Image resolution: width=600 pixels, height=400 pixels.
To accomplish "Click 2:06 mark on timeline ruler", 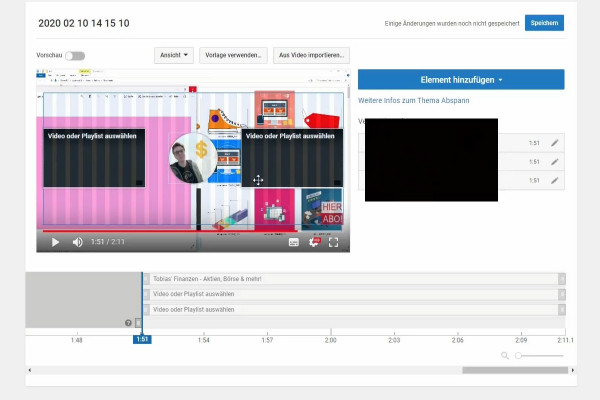I will coord(458,340).
